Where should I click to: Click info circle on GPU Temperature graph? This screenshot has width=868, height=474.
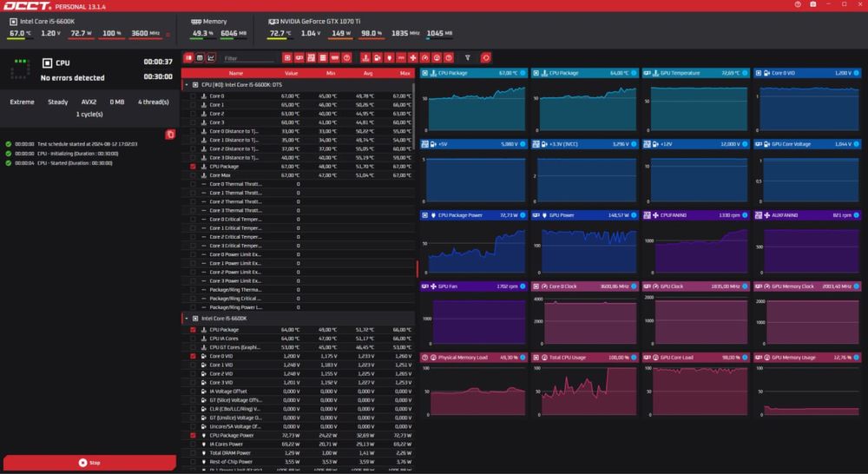(746, 73)
